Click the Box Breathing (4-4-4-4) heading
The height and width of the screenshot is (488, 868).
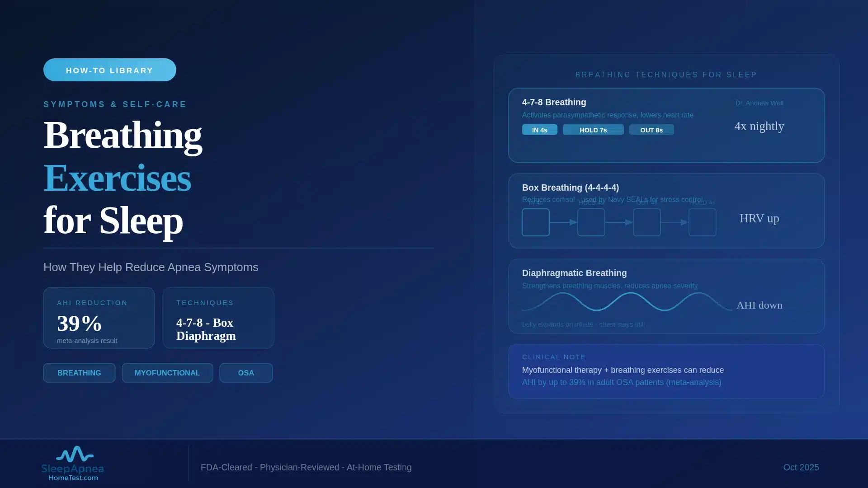tap(571, 188)
